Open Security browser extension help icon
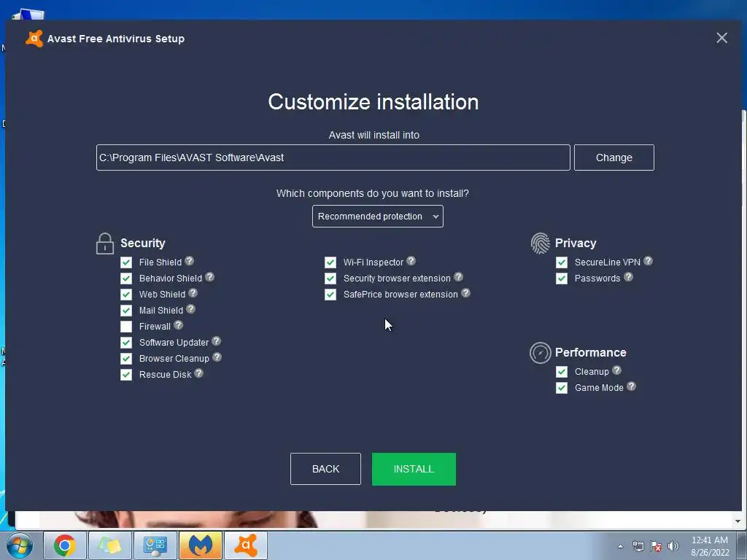The width and height of the screenshot is (747, 560). 458,277
